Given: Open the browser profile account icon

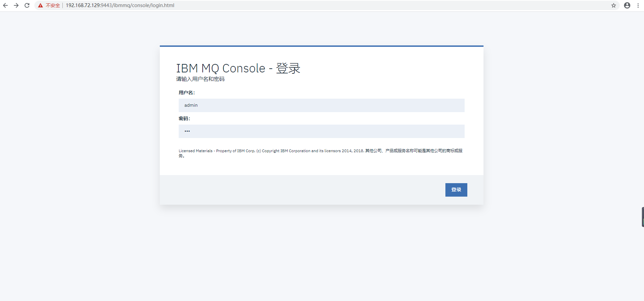Looking at the screenshot, I should point(627,5).
